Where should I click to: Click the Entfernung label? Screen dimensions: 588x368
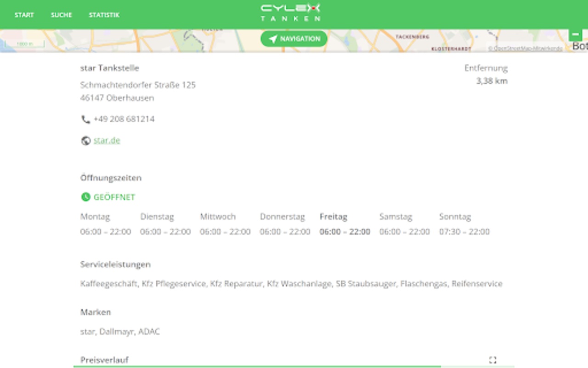486,68
